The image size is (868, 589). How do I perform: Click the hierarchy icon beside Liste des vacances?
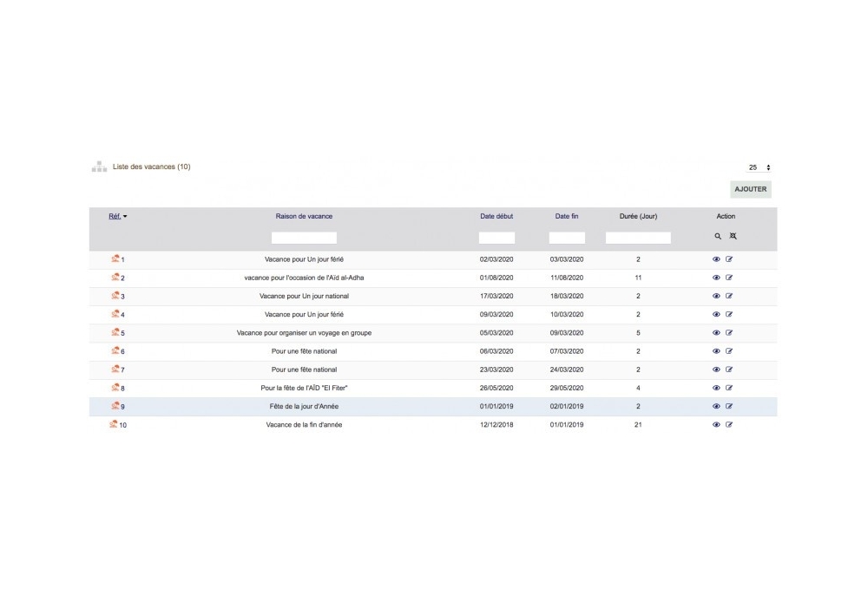point(98,165)
